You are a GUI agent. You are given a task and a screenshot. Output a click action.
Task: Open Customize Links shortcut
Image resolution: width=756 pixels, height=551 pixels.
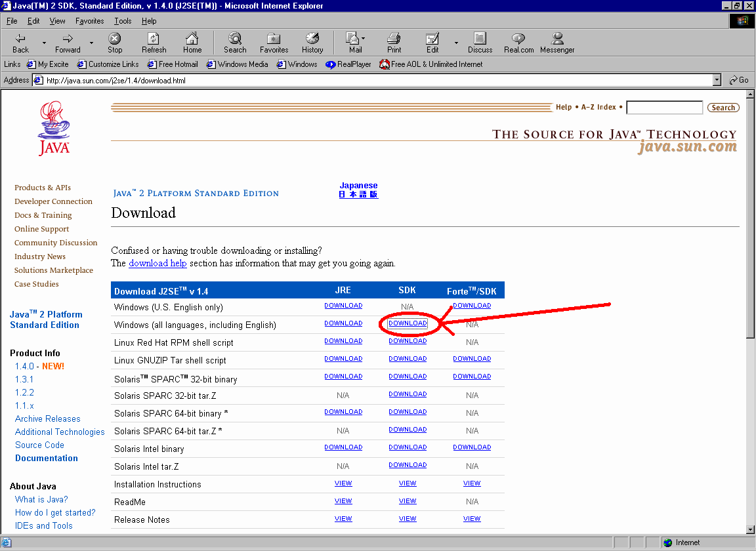[x=108, y=64]
